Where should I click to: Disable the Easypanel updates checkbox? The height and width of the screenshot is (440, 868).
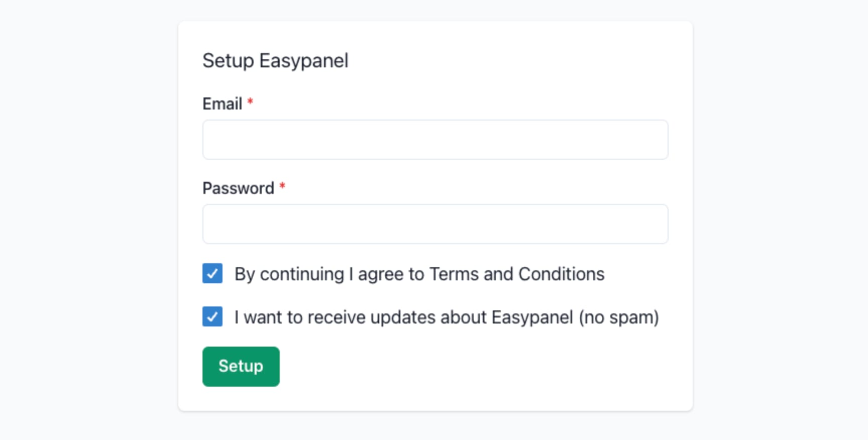click(212, 316)
